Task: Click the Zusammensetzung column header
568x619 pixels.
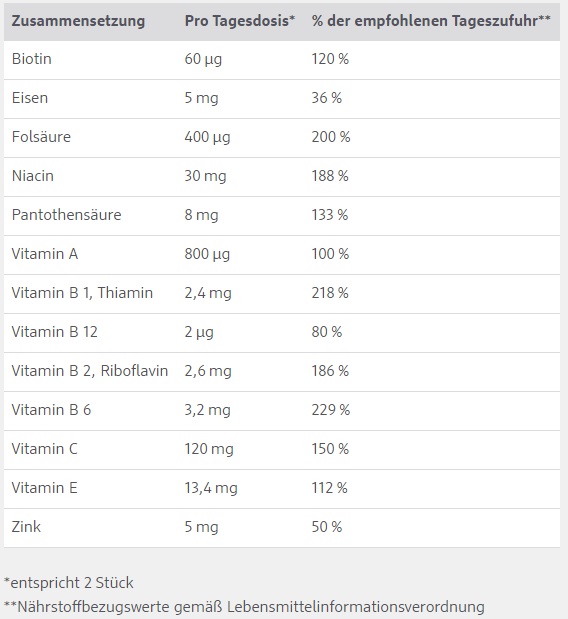Action: tap(78, 21)
